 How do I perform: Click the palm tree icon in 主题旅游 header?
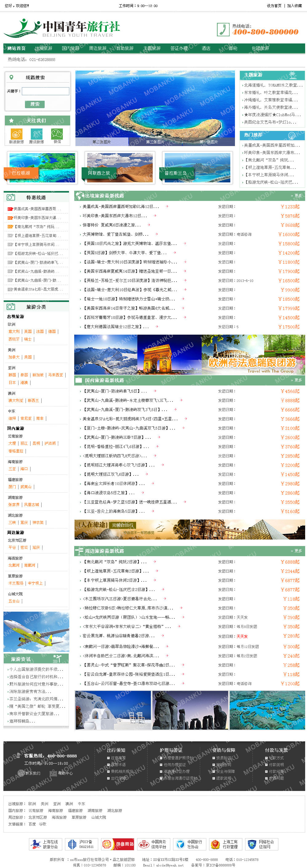pos(293,75)
